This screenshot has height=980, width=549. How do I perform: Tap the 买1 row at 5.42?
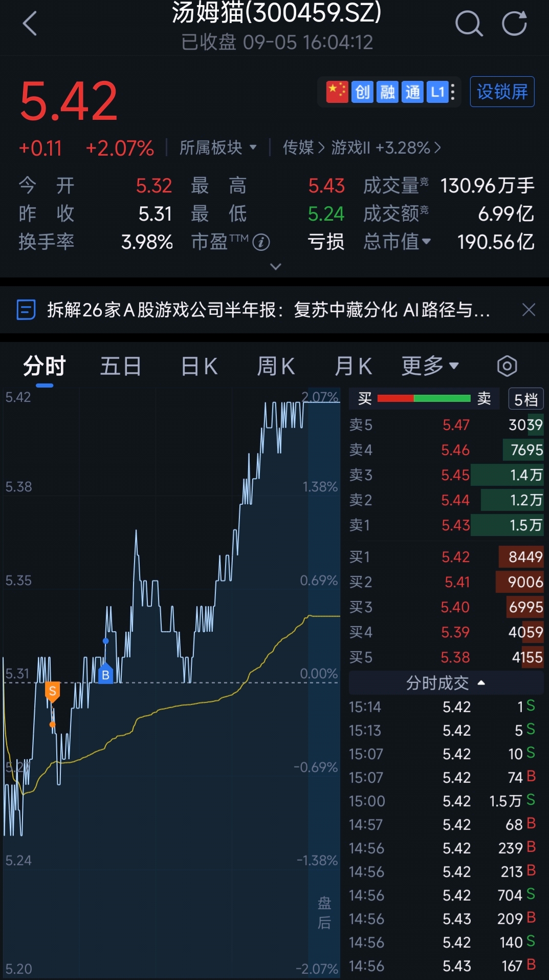pyautogui.click(x=446, y=557)
